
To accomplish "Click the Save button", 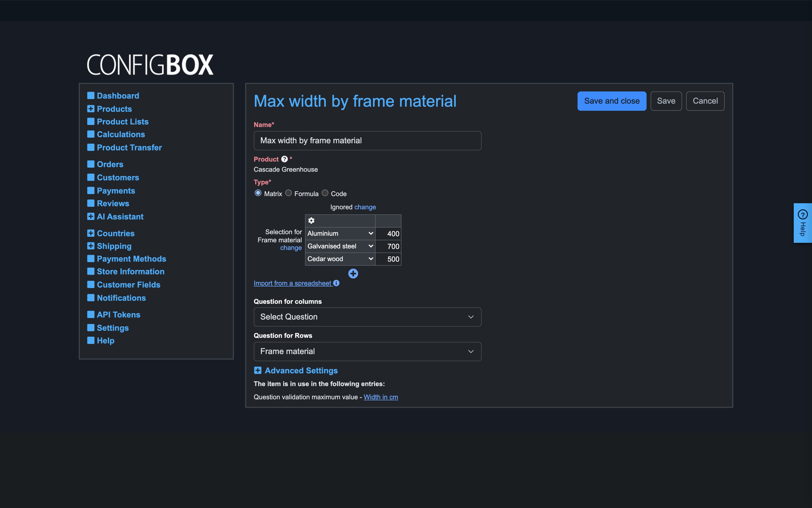I will [666, 101].
